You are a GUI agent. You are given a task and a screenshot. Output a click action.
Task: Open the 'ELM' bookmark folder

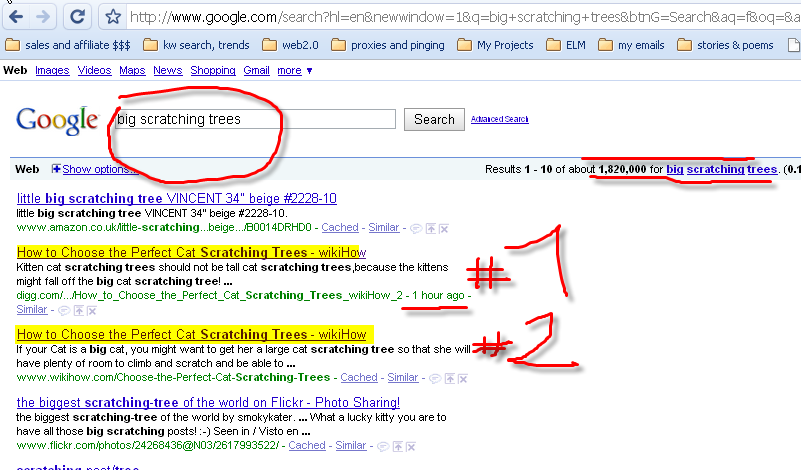pos(566,45)
